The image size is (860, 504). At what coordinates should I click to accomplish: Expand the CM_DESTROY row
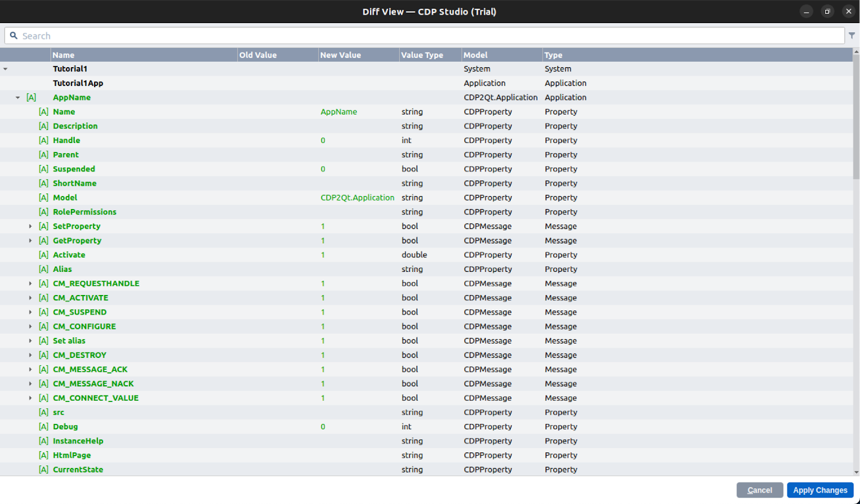pyautogui.click(x=30, y=355)
